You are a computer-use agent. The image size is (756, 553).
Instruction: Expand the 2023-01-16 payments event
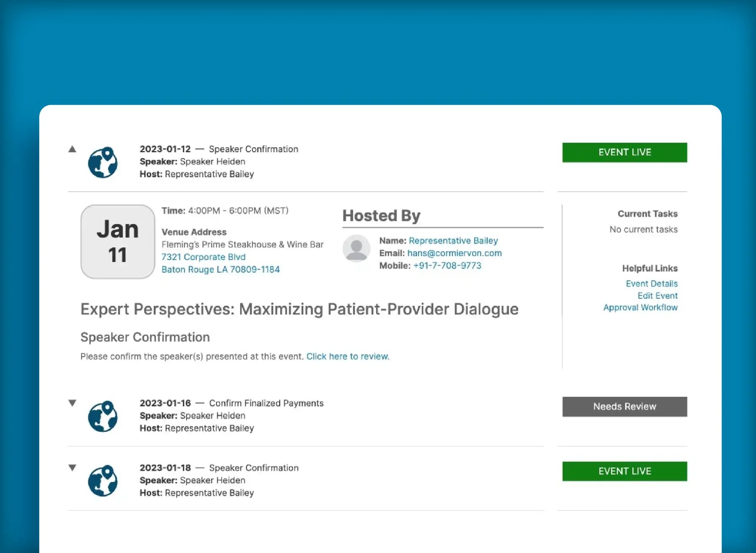tap(72, 403)
